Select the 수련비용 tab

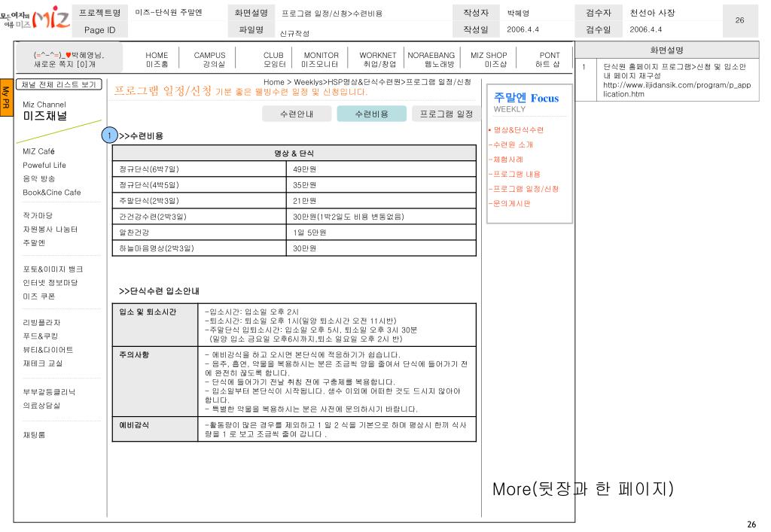(372, 114)
